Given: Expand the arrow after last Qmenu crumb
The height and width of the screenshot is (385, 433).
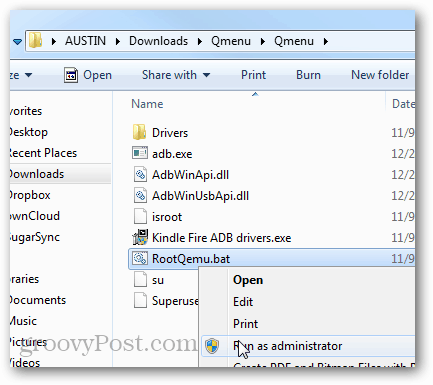Looking at the screenshot, I should pyautogui.click(x=326, y=41).
